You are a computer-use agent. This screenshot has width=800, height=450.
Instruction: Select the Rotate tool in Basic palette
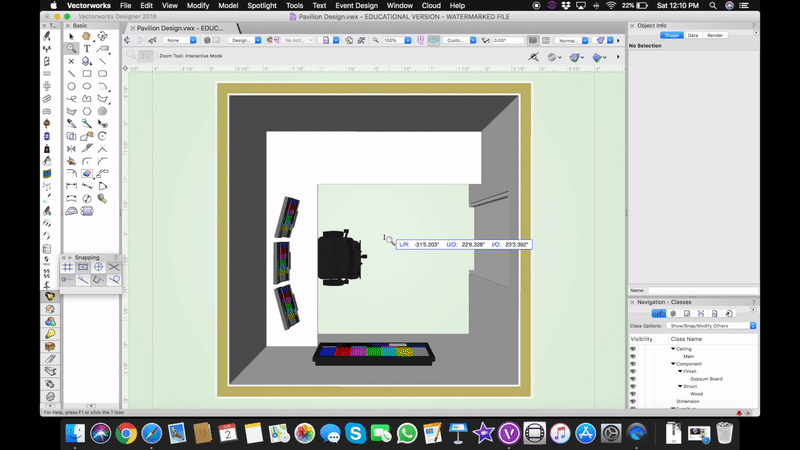[x=103, y=136]
